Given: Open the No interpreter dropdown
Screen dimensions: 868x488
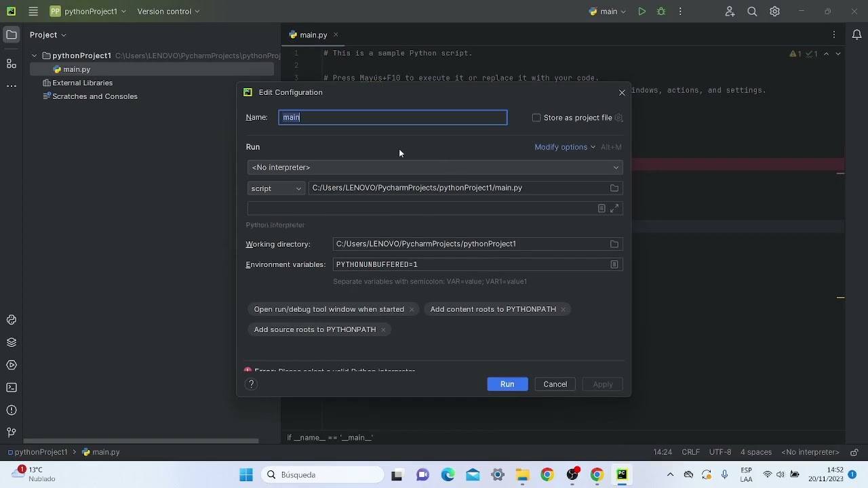Looking at the screenshot, I should [435, 167].
